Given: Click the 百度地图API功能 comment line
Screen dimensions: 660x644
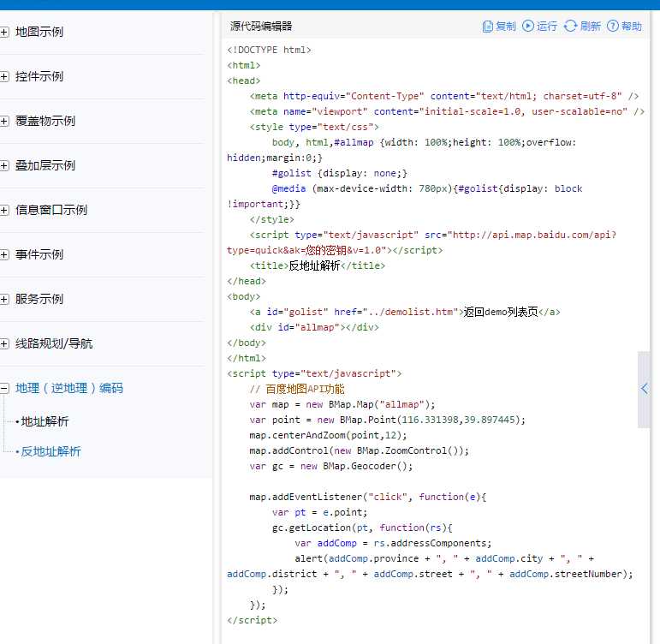Looking at the screenshot, I should 297,389.
